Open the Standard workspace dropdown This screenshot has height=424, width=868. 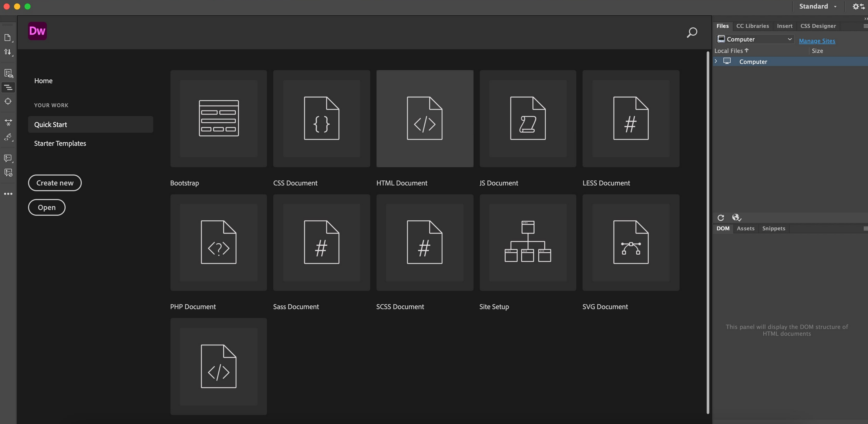tap(818, 6)
